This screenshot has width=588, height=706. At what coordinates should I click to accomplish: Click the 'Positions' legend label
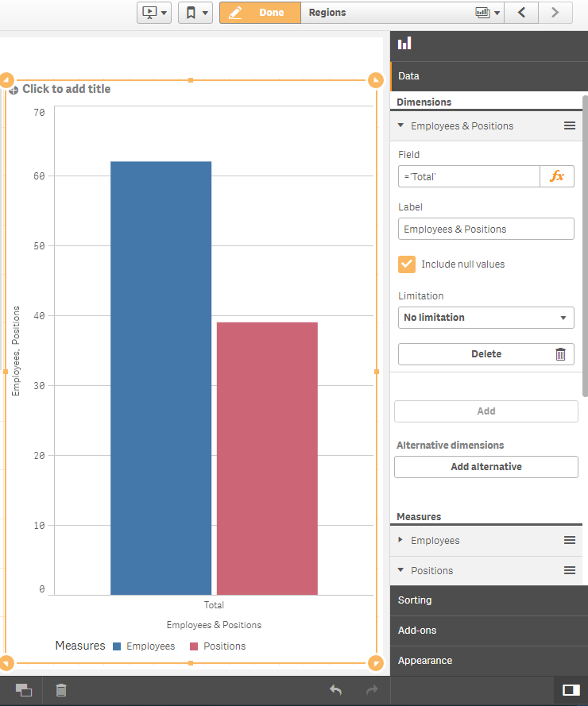224,646
